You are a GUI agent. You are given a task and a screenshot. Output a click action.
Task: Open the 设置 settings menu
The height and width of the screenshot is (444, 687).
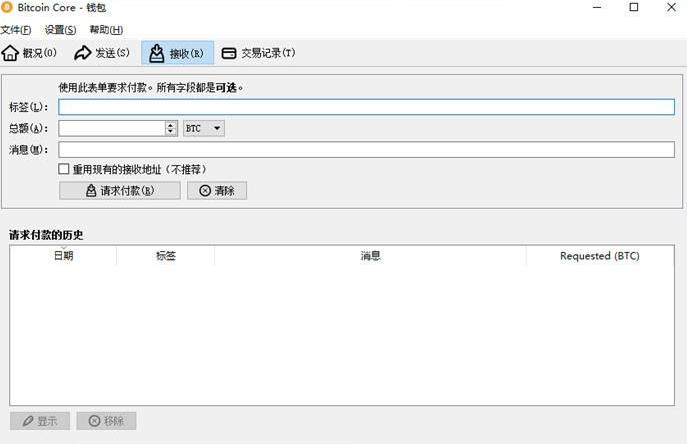coord(60,30)
